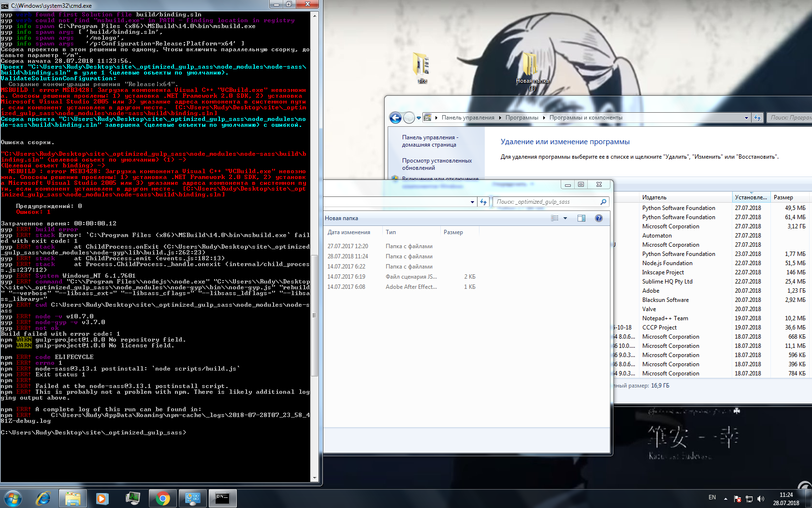Select the CCCP Project row
The image size is (812, 508).
[712, 328]
